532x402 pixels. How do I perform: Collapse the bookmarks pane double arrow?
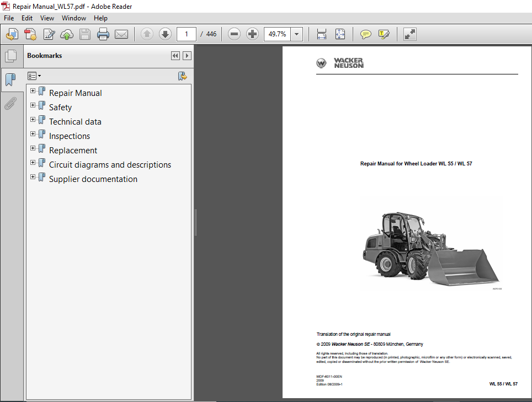pyautogui.click(x=175, y=56)
